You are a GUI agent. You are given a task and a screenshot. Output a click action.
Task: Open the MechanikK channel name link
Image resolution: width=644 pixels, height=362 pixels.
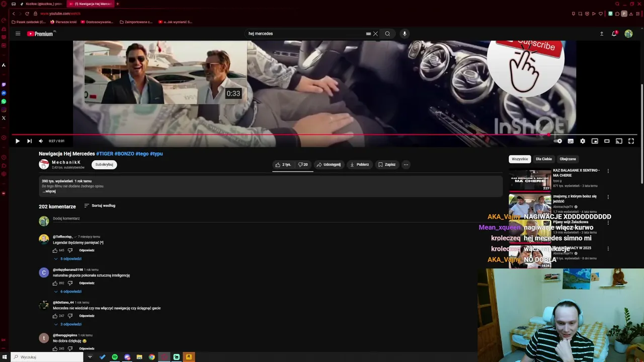[66, 162]
